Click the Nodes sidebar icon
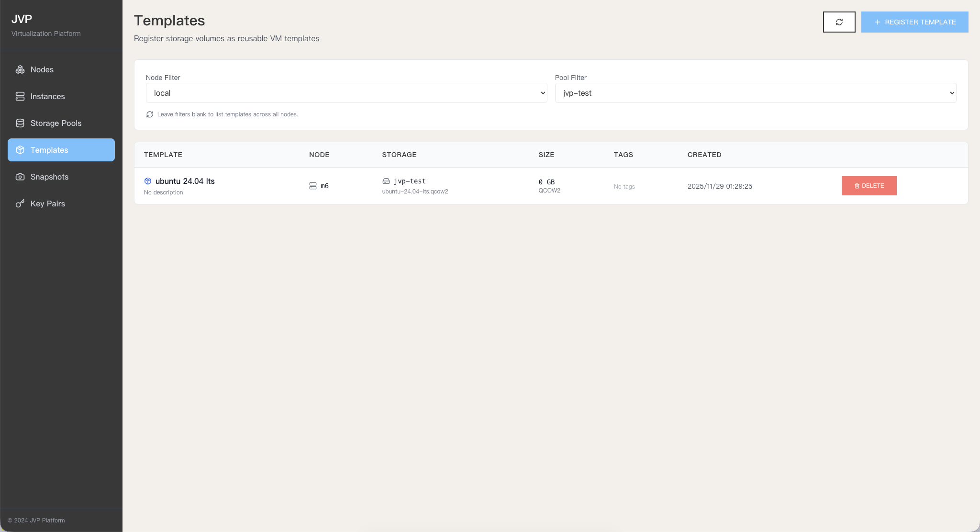This screenshot has height=532, width=980. [x=20, y=69]
